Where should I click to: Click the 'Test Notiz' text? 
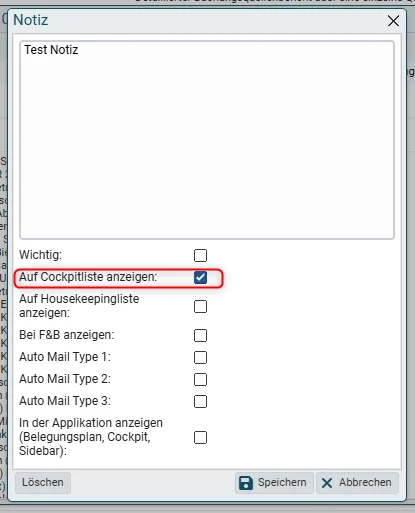[51, 50]
